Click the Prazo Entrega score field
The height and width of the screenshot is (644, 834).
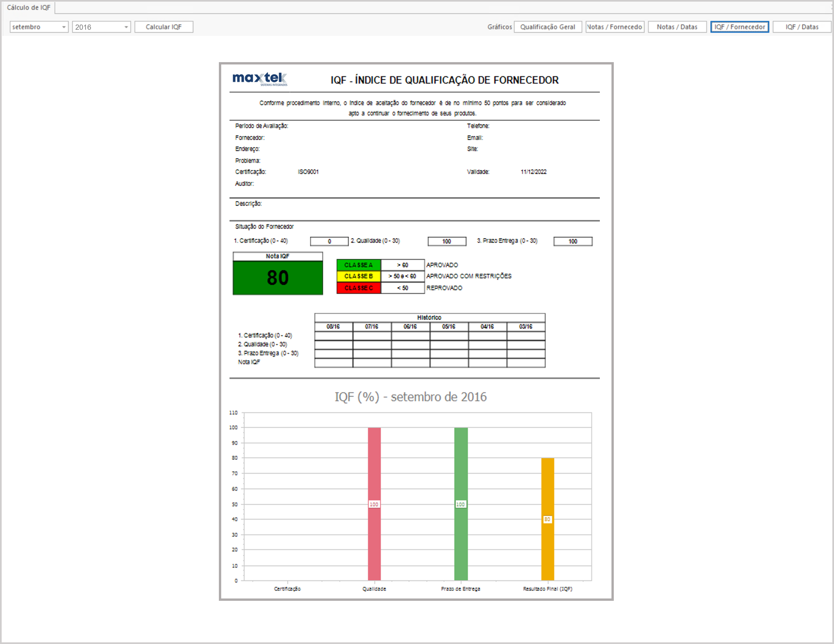[x=572, y=241]
